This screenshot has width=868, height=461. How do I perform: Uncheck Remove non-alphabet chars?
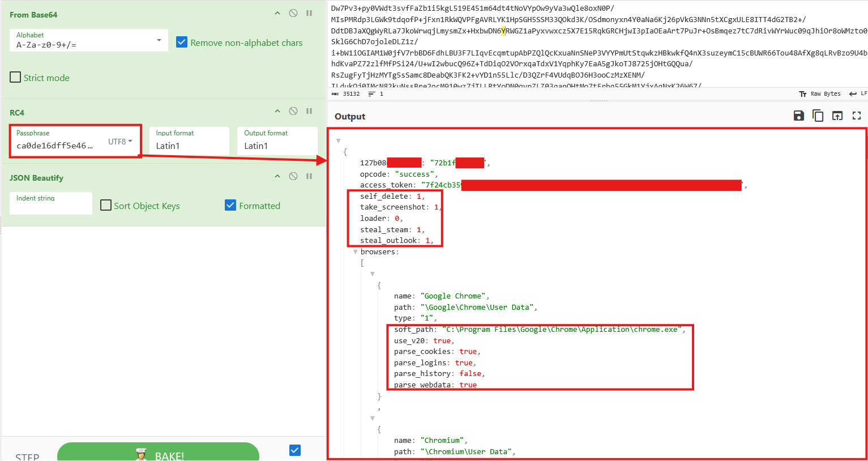coord(182,42)
